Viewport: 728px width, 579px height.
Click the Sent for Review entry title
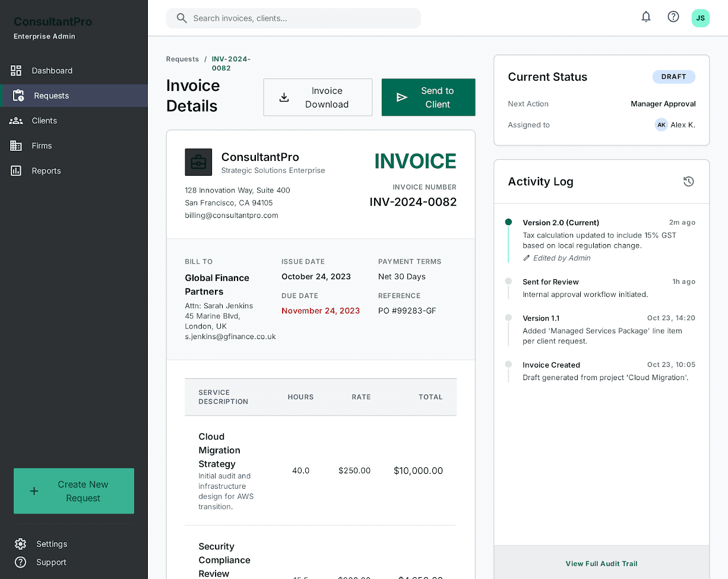point(550,282)
